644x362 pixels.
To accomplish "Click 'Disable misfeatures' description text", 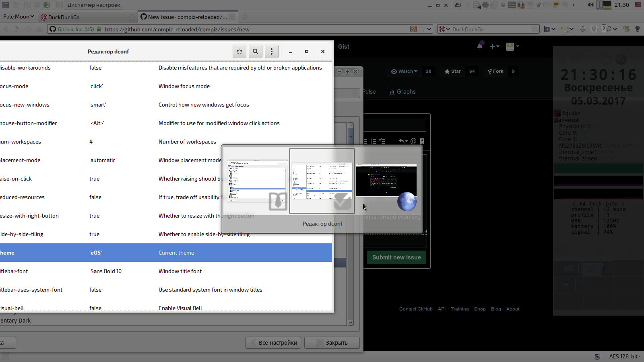I will point(240,68).
